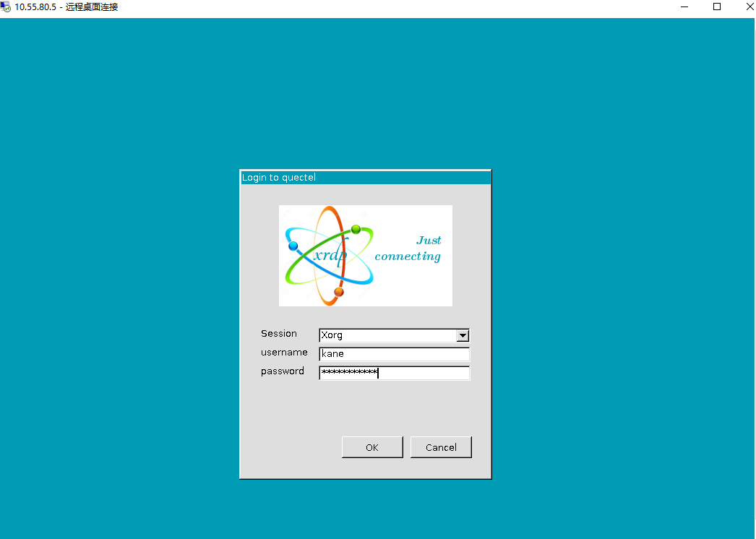Focus the password input field
The height and width of the screenshot is (539, 756).
[x=394, y=373]
